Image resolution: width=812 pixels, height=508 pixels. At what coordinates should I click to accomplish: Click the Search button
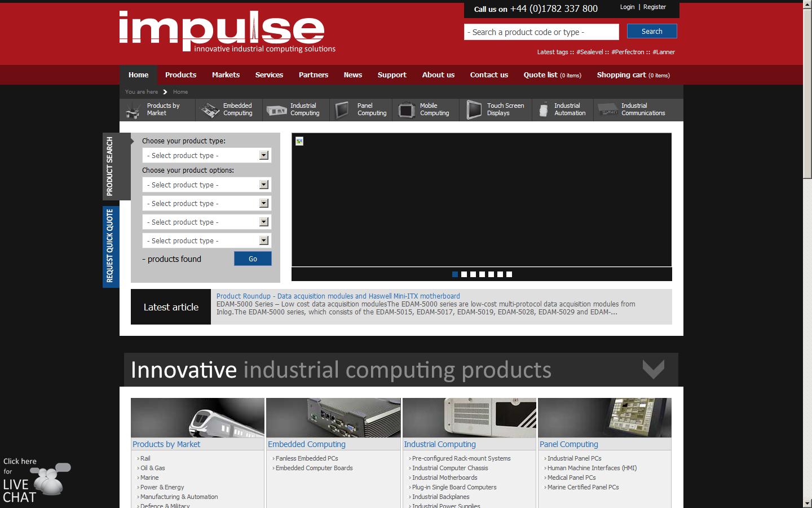(x=651, y=31)
